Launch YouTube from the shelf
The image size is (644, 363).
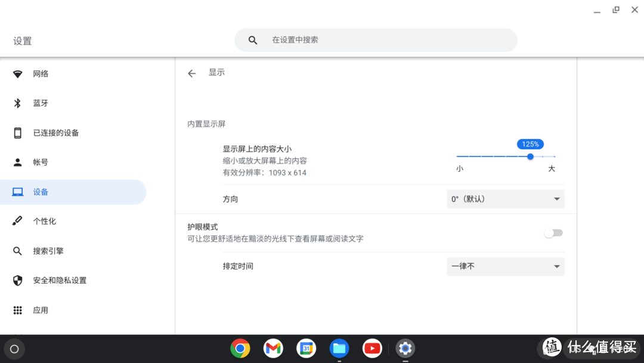click(372, 348)
